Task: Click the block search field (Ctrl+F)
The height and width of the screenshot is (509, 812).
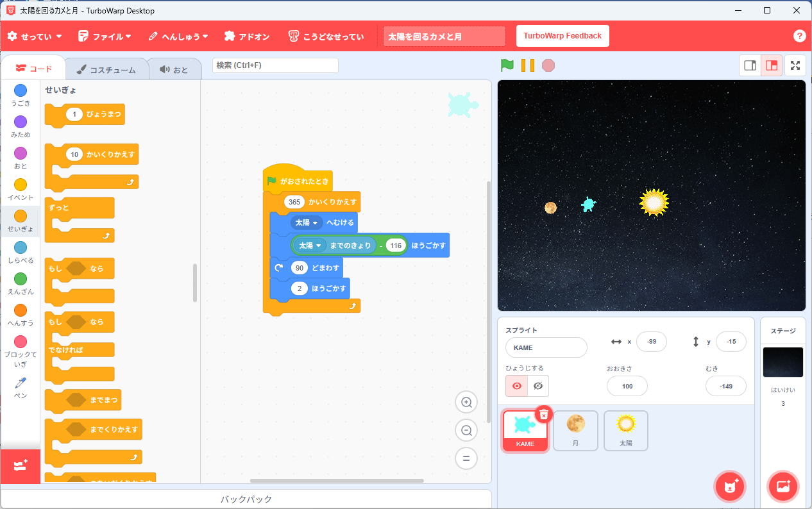Action: [275, 65]
